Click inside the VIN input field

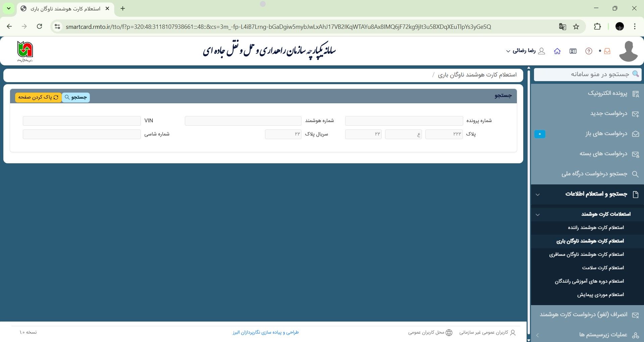tap(82, 120)
